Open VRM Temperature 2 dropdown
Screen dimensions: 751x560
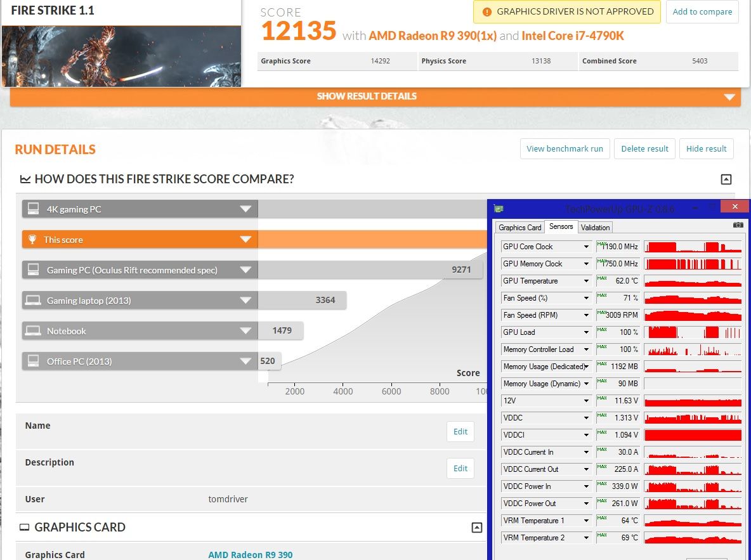tap(585, 538)
